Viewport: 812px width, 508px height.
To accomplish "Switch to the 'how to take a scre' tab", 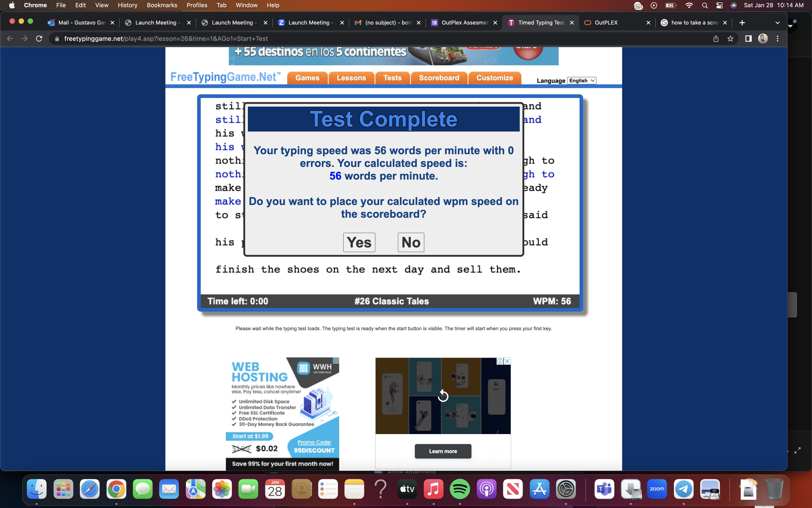I will 694,22.
